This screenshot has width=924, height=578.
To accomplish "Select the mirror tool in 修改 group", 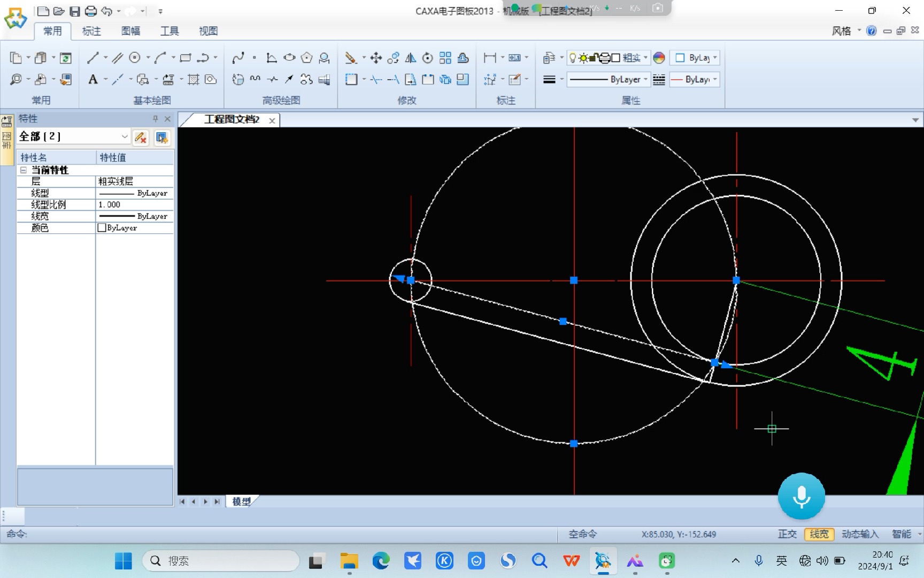I will point(410,58).
